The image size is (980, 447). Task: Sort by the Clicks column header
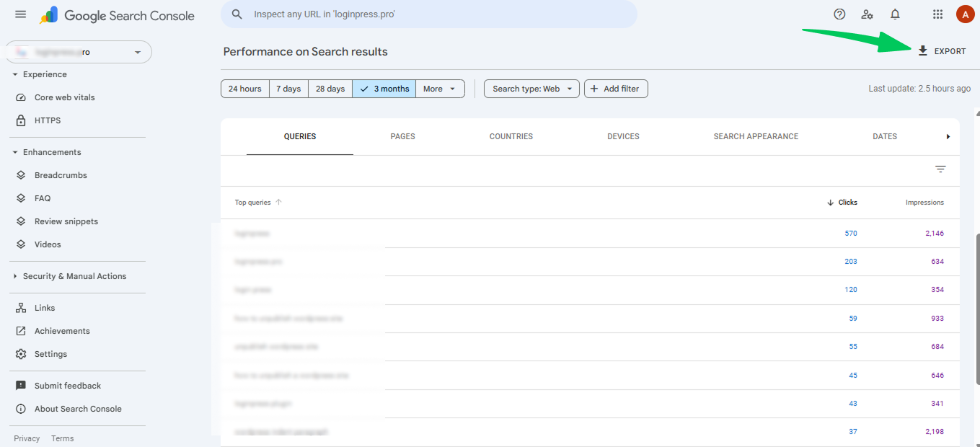pyautogui.click(x=842, y=203)
